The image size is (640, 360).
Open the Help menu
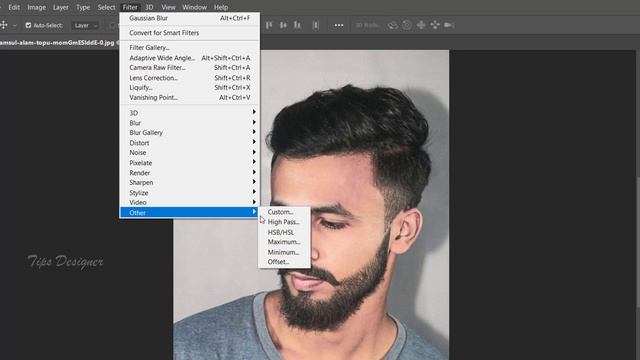click(221, 7)
